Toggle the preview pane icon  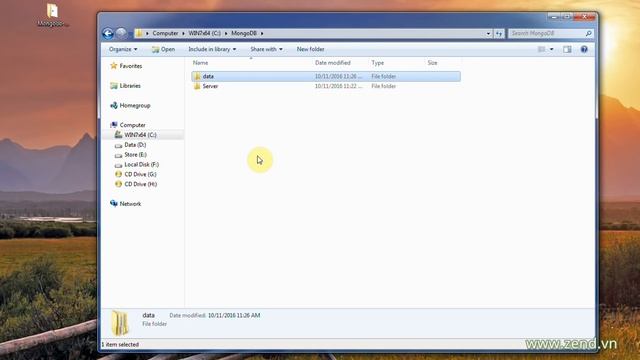[x=567, y=49]
